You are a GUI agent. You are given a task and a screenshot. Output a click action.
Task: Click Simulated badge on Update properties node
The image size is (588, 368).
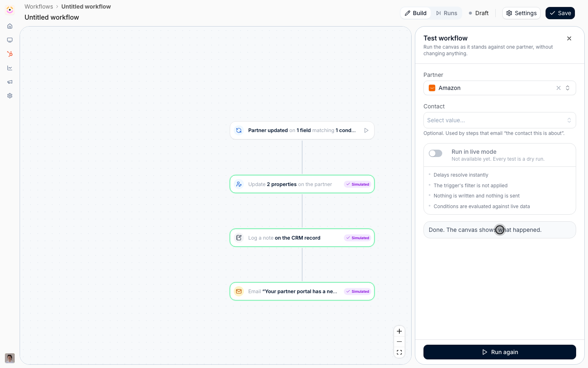358,184
